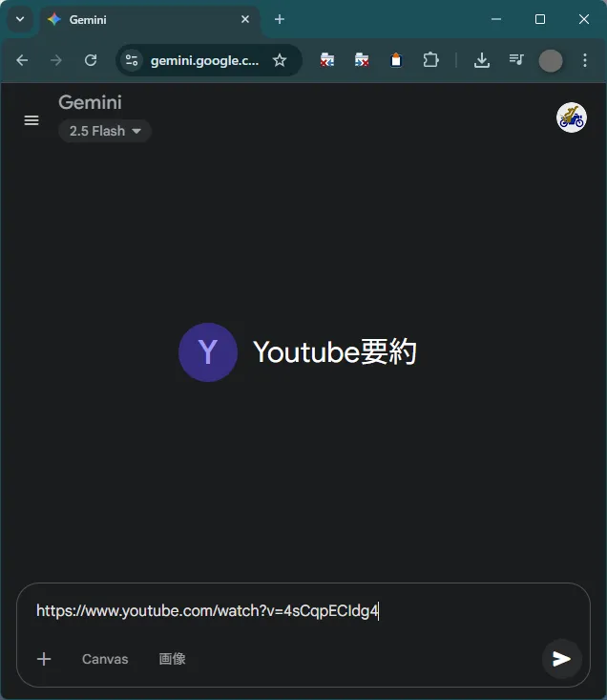Go back to previous page
Viewport: 607px width, 700px height.
click(22, 60)
